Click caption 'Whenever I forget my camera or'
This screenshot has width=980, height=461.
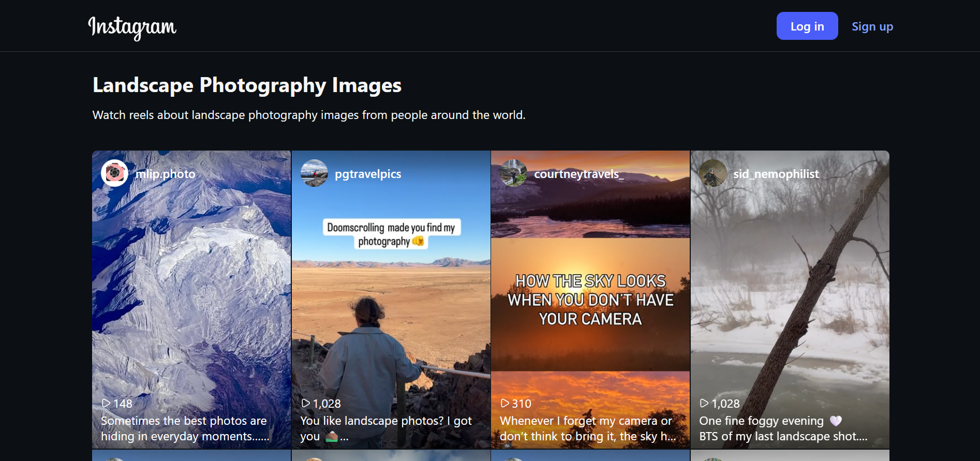pyautogui.click(x=586, y=421)
